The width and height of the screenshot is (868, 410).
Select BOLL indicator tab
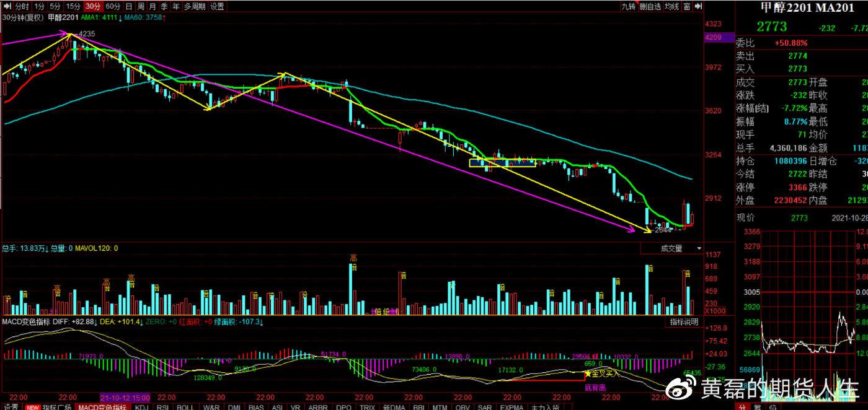(x=185, y=407)
